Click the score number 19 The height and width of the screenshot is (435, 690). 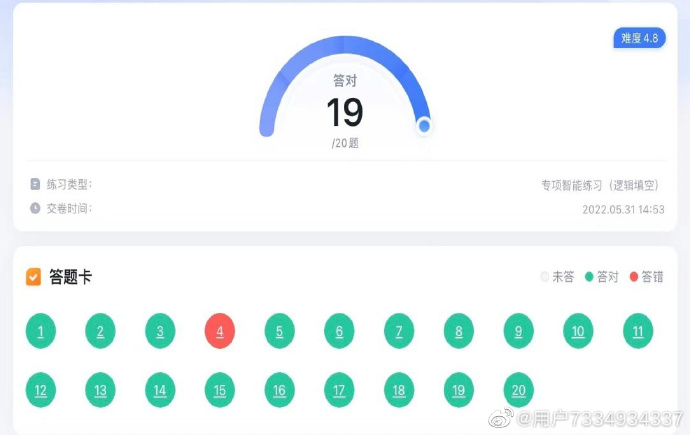click(x=345, y=113)
